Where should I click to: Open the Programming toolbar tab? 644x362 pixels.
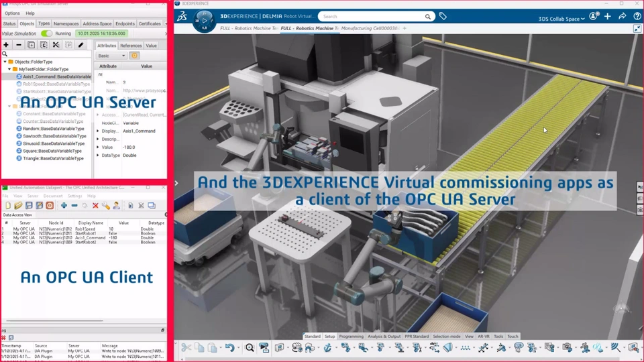[351, 336]
